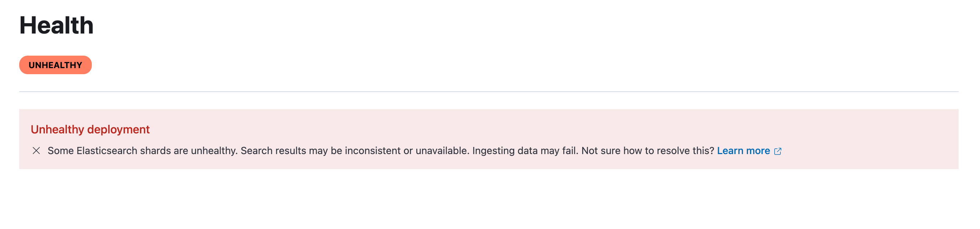
Task: Click the 'Not sure how to resolve this?' text
Action: pos(648,151)
